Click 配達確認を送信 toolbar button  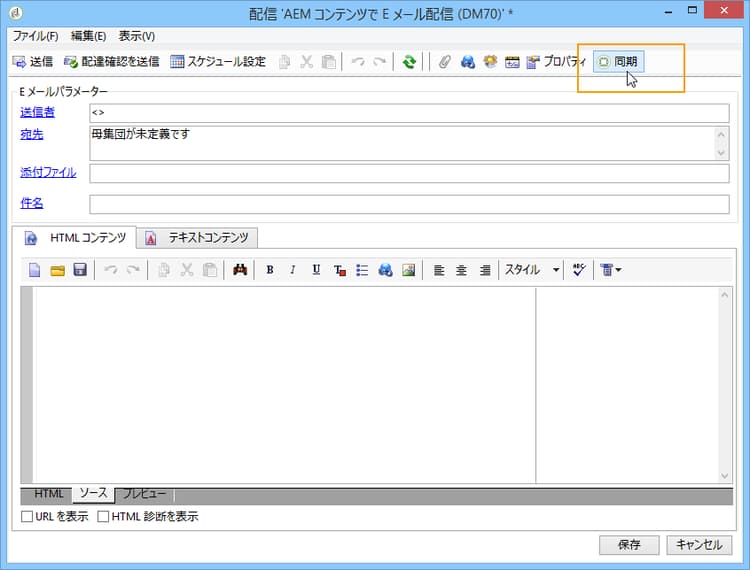point(111,62)
